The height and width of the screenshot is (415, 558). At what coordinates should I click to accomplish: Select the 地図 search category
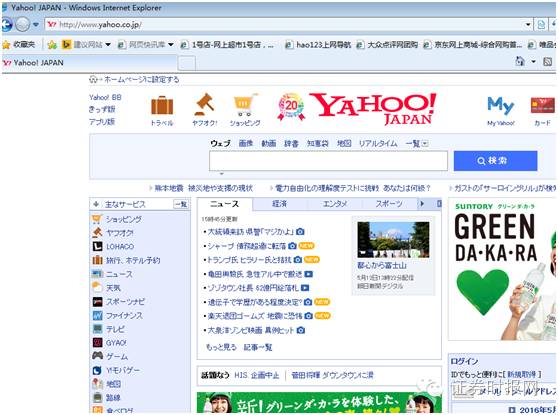pos(344,143)
